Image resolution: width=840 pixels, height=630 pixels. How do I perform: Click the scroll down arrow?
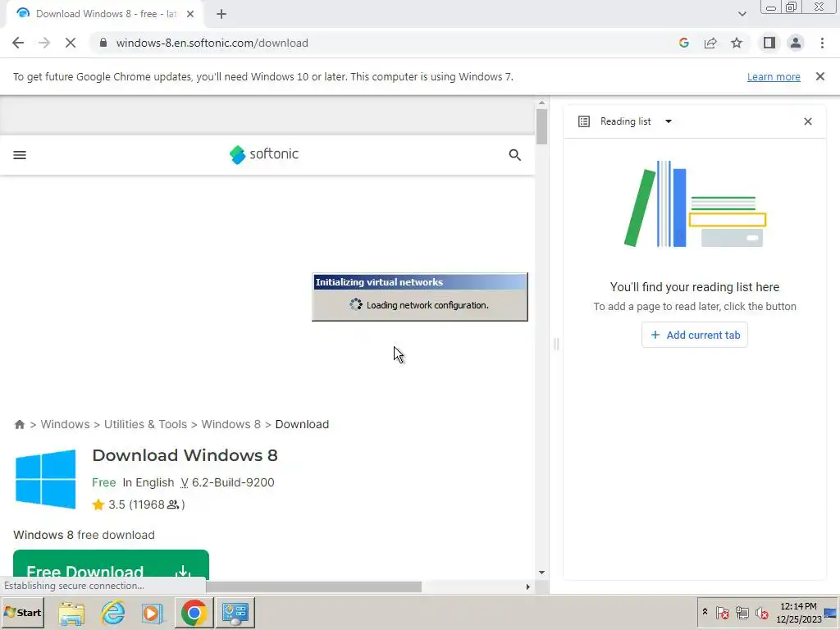(541, 573)
